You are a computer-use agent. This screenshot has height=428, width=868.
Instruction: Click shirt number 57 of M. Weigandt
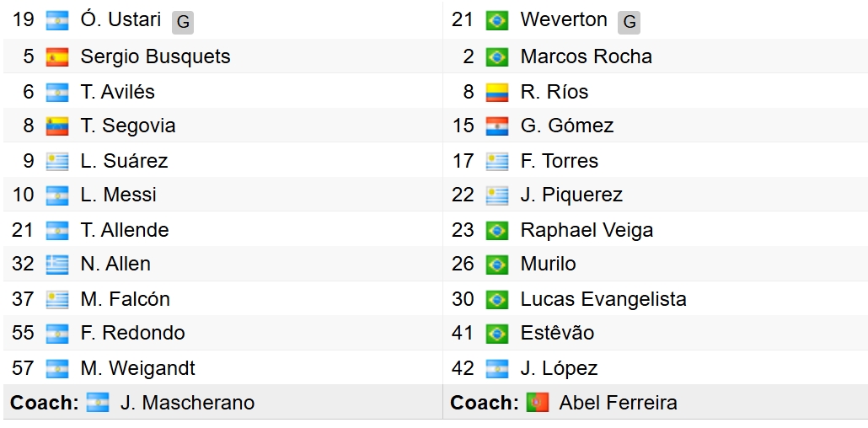23,368
